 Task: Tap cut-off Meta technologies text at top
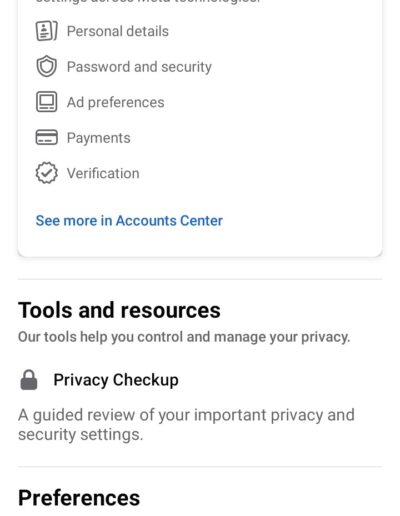coord(147,1)
